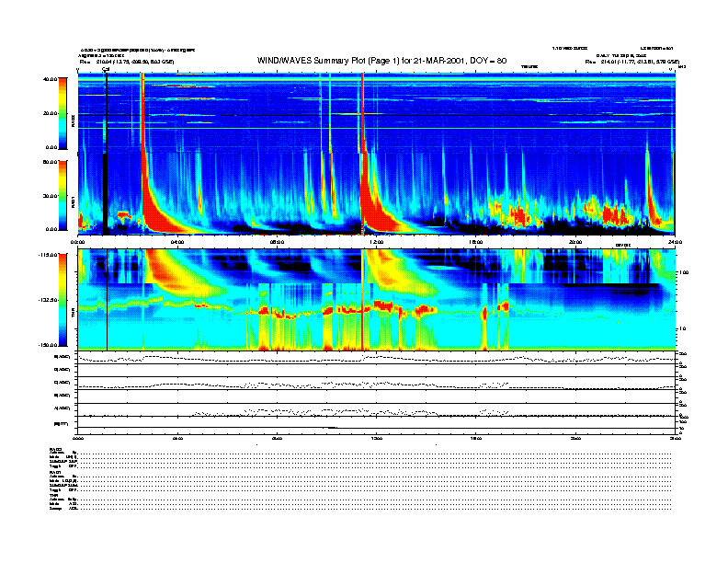Image resolution: width=728 pixels, height=563 pixels.
Task: Select the RAD1 color scale bar
Action: [x=63, y=196]
